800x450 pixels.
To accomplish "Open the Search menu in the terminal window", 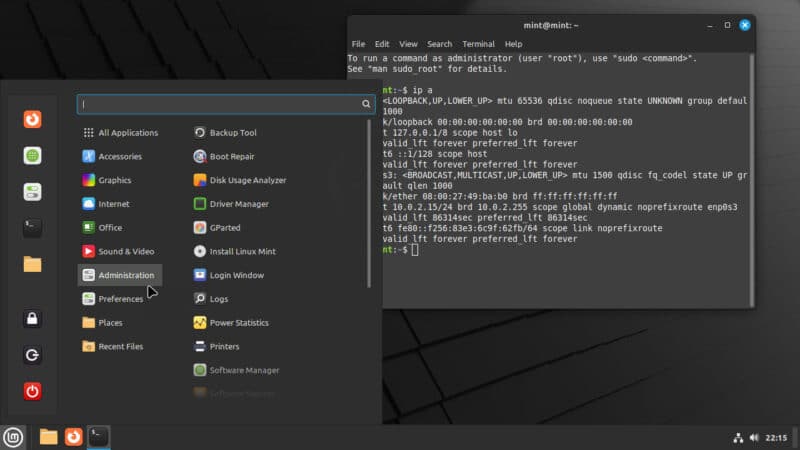I will click(439, 44).
